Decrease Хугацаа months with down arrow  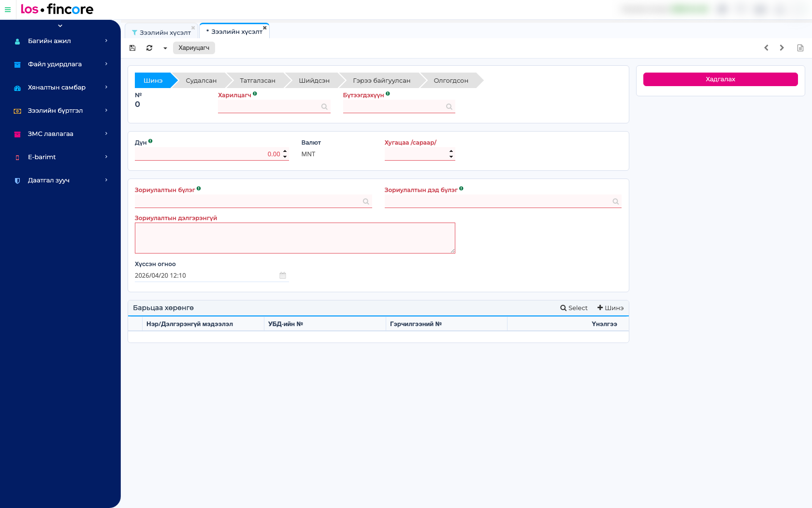(x=451, y=157)
